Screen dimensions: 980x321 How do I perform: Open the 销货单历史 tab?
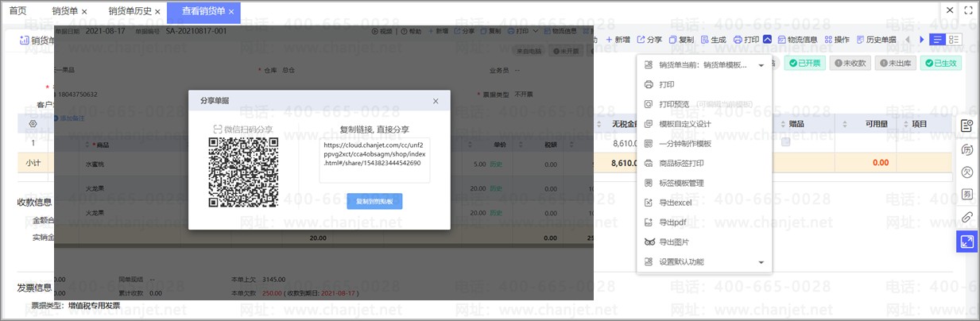pyautogui.click(x=130, y=11)
